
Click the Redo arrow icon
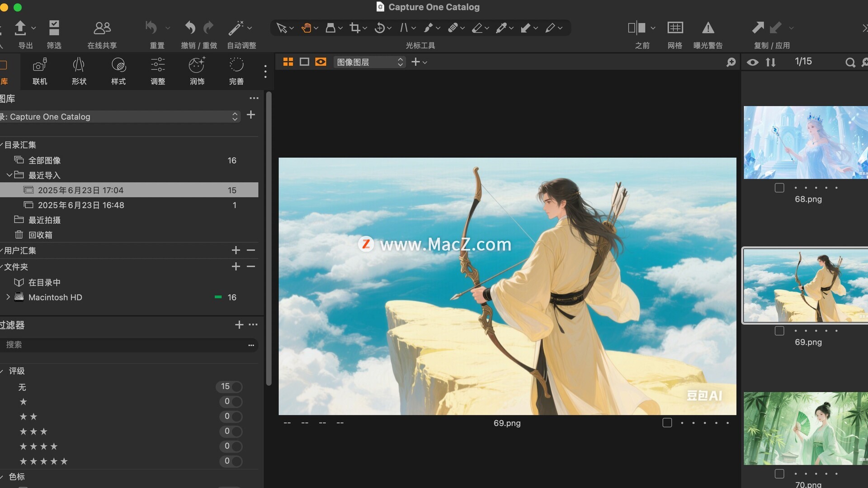point(208,28)
